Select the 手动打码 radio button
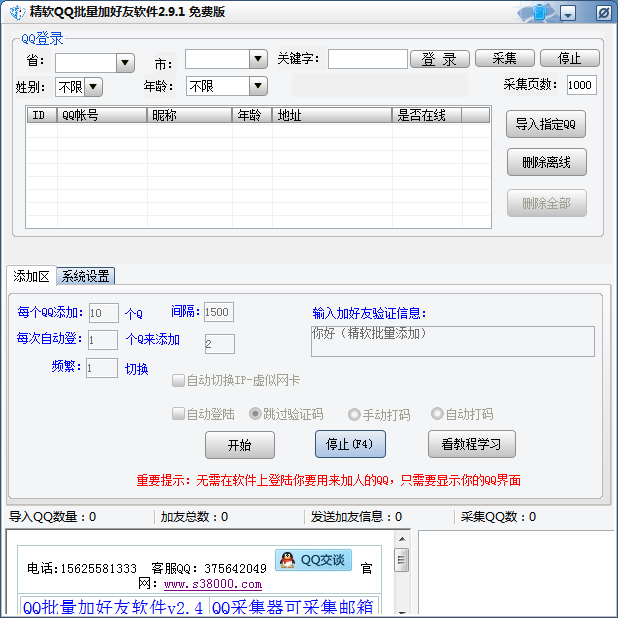Viewport: 618px width, 618px height. [x=354, y=414]
